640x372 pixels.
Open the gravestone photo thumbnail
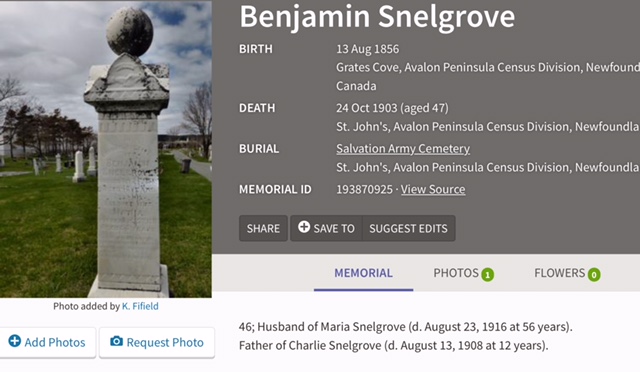(106, 149)
